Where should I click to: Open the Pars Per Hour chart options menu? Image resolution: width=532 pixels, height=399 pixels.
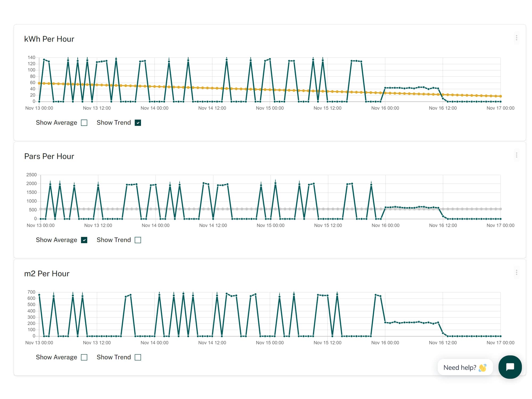516,155
